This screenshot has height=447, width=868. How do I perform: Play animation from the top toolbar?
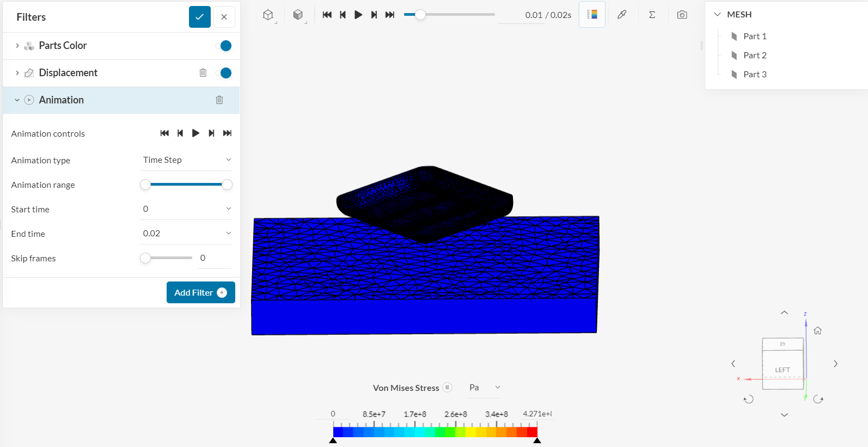tap(358, 15)
